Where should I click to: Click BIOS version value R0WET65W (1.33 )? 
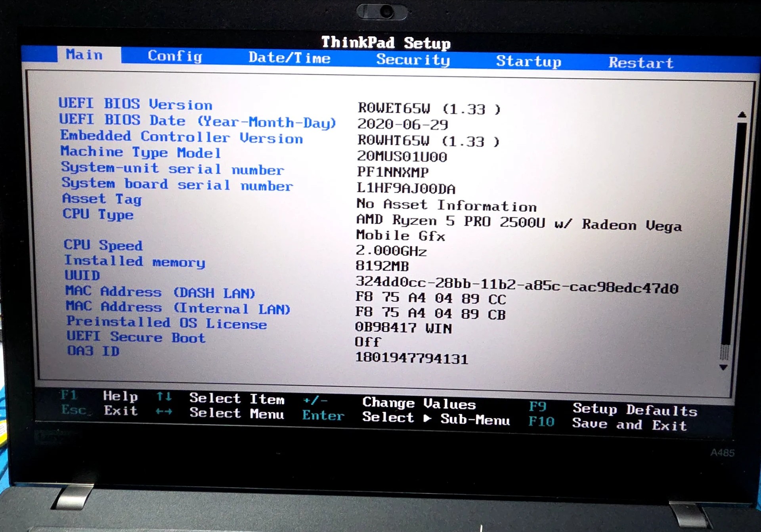point(429,108)
